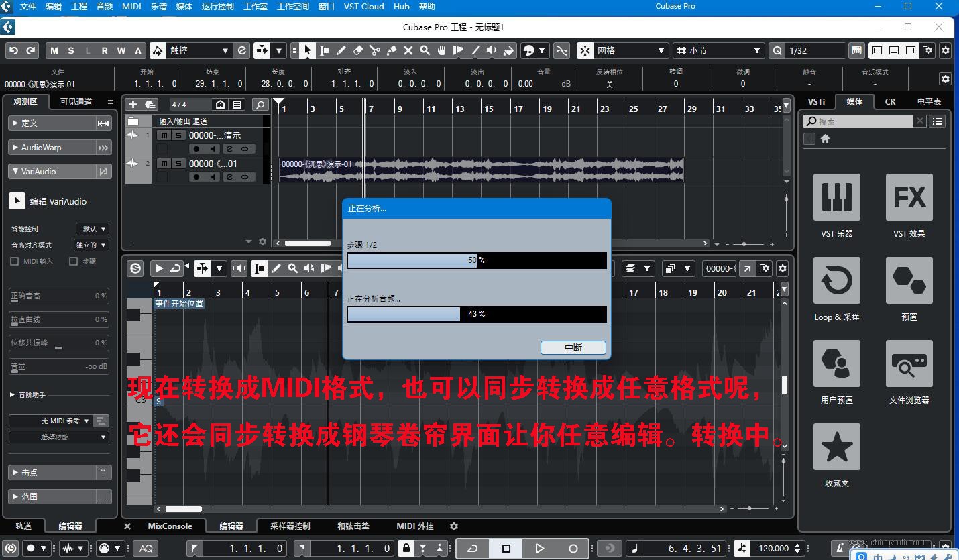Open the 运行控制 transport menu
Image resolution: width=959 pixels, height=560 pixels.
(x=218, y=7)
